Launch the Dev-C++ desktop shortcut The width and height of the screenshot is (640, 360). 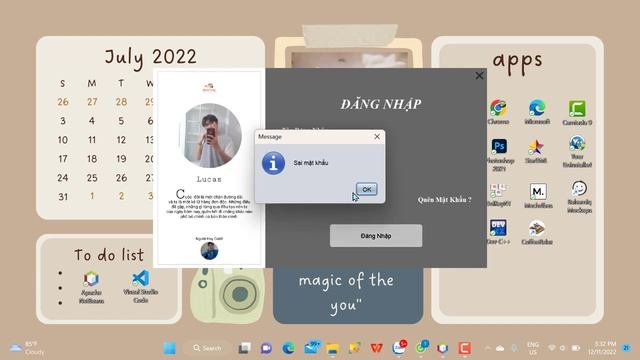498,232
